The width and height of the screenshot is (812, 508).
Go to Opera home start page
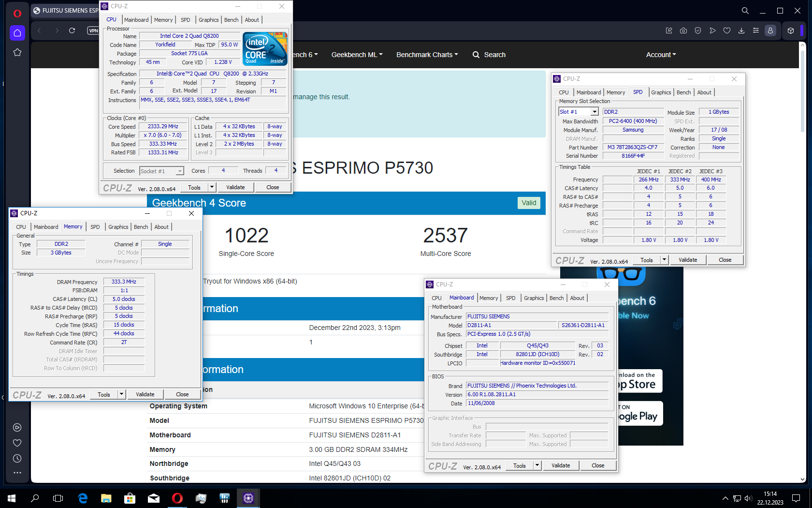[17, 33]
